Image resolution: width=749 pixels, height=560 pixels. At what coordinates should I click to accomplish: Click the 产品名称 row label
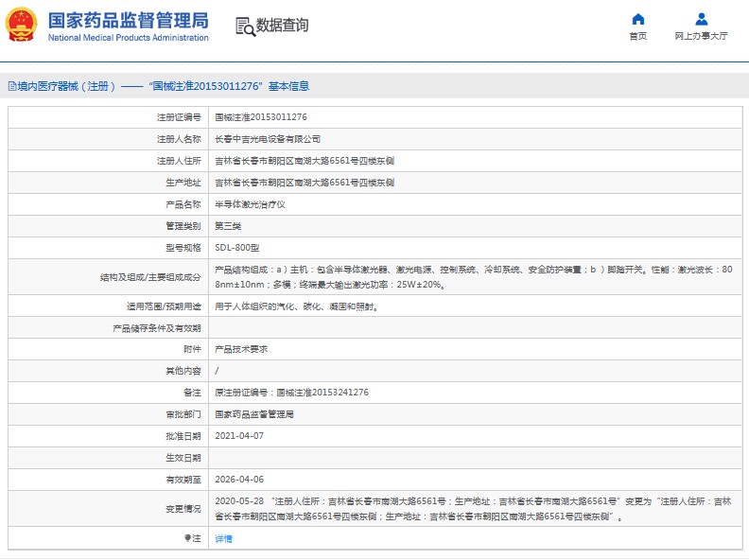183,204
